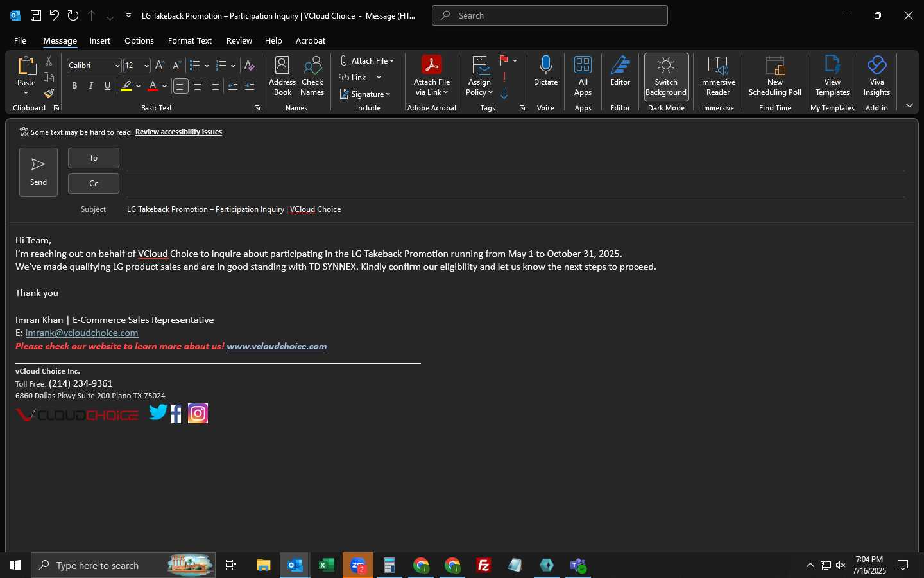The width and height of the screenshot is (924, 578).
Task: Open the Signature dropdown
Action: 365,94
